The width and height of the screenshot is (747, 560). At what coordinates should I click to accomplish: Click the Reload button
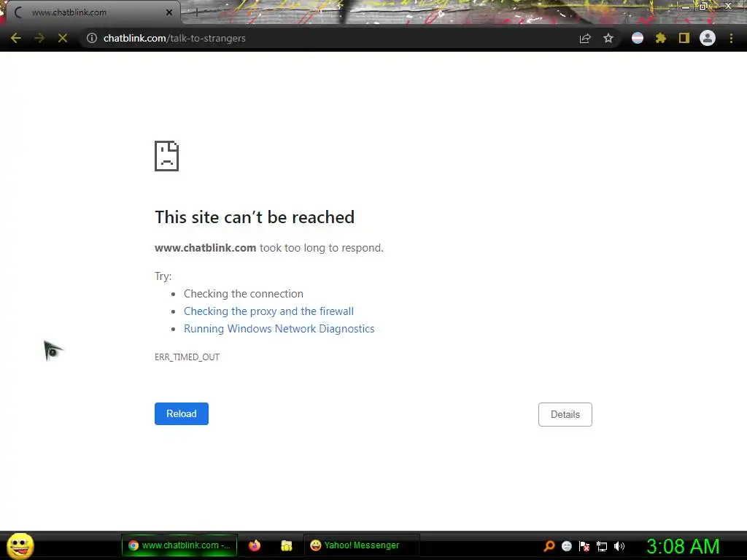pyautogui.click(x=182, y=414)
